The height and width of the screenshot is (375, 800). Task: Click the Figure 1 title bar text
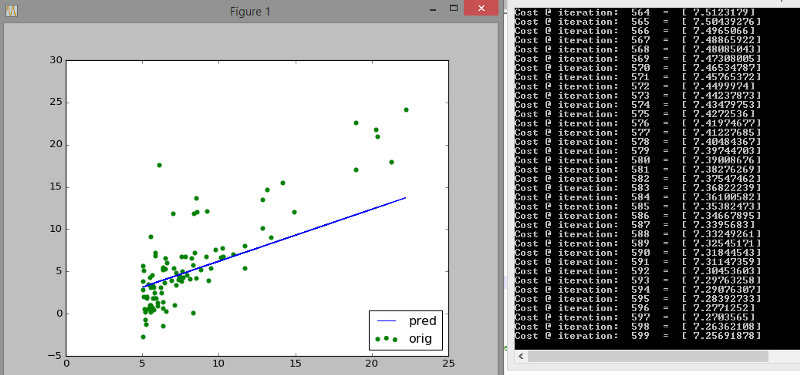coord(250,12)
